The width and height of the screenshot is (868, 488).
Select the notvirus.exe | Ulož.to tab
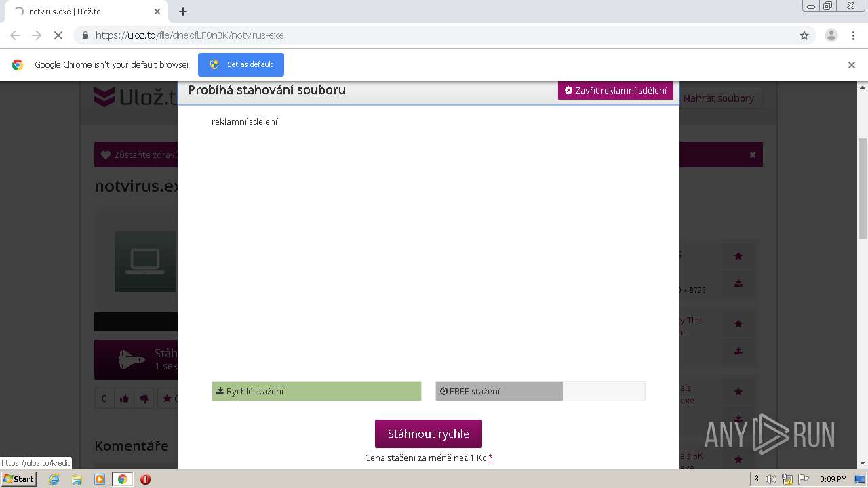(x=88, y=12)
